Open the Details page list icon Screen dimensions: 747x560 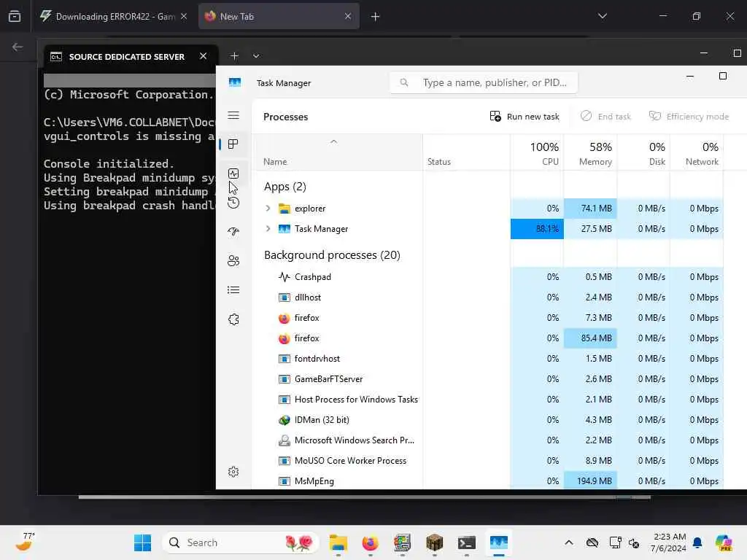tap(233, 290)
